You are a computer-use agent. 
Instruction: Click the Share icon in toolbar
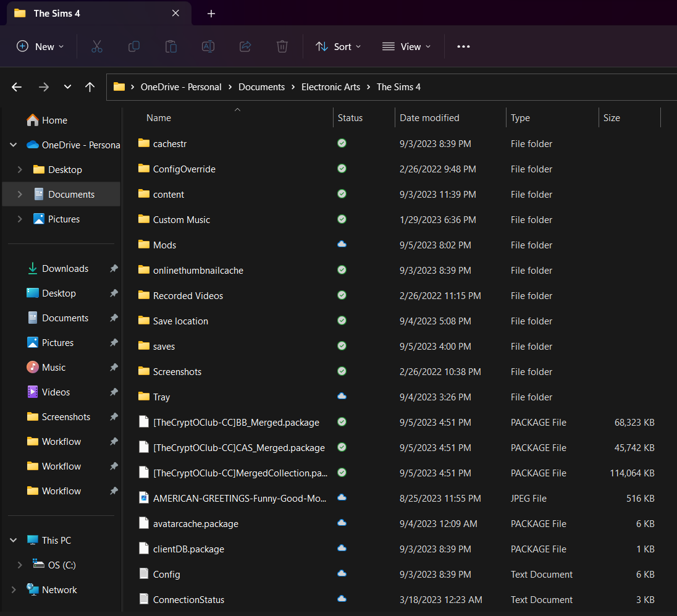coord(245,46)
